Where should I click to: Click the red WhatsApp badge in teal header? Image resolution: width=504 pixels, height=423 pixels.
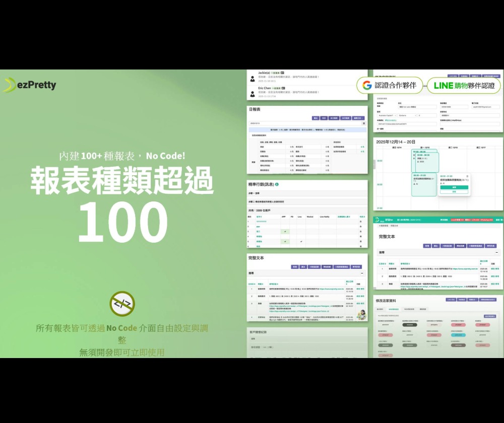[x=486, y=220]
